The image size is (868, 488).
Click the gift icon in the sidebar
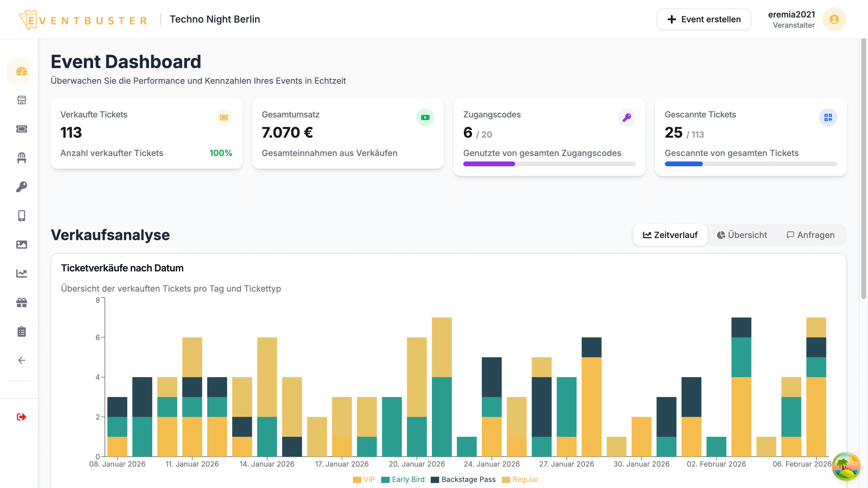22,302
